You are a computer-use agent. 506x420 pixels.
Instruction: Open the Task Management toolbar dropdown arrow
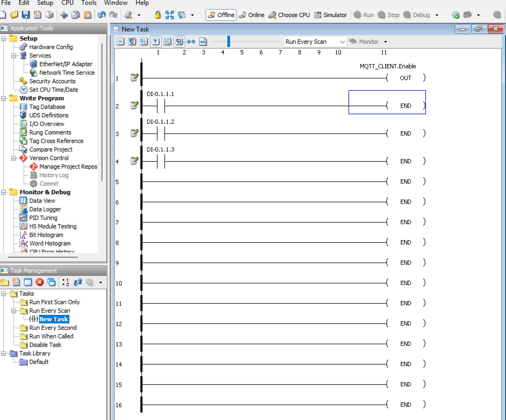pos(101,283)
